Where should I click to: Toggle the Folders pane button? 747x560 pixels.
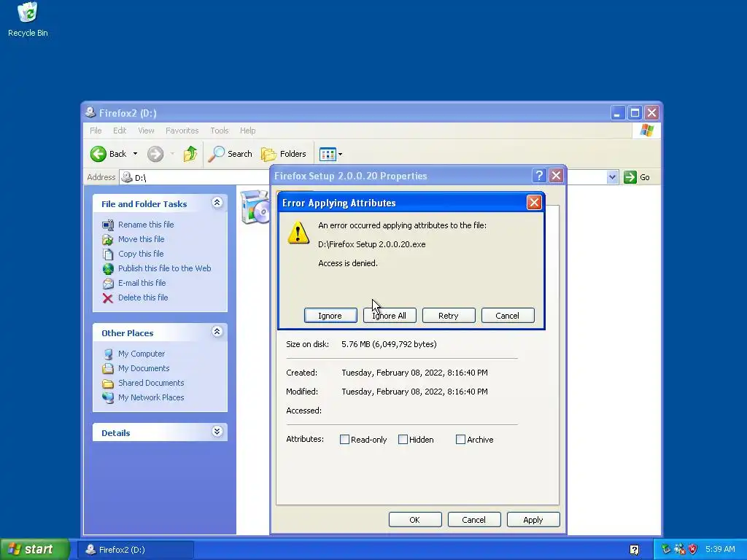pos(284,154)
